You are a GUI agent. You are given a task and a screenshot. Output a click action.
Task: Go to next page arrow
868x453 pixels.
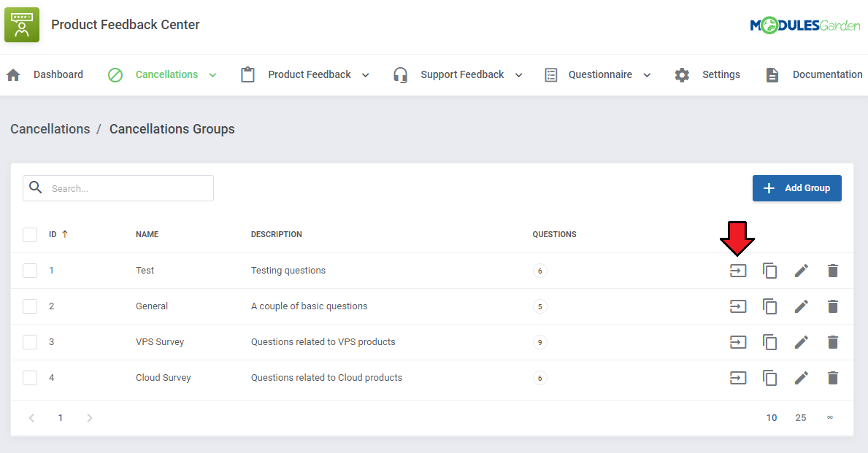point(89,417)
